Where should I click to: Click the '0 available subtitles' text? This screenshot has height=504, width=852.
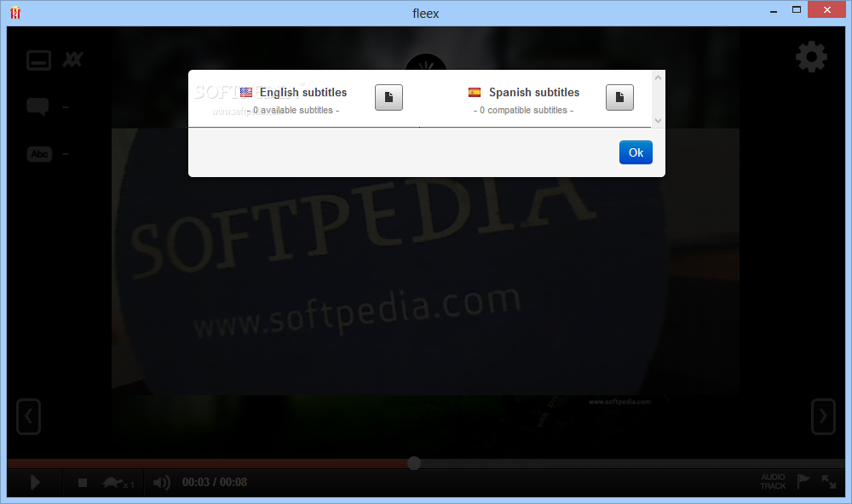click(293, 111)
